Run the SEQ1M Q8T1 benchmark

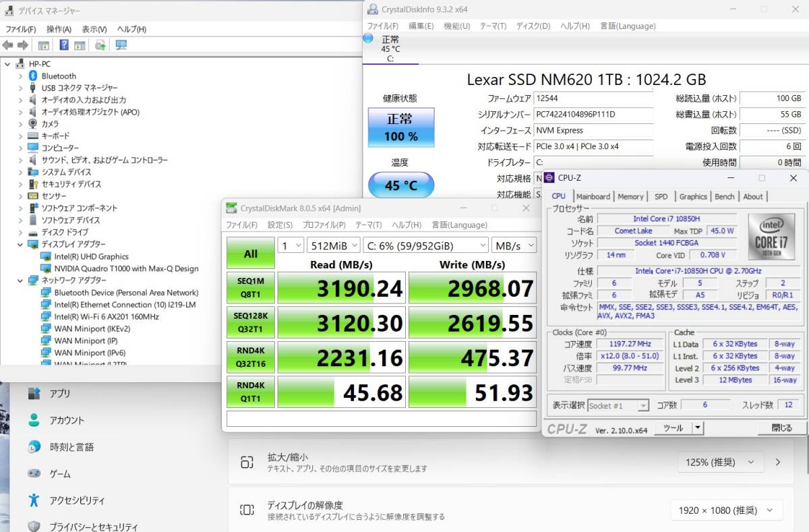251,288
